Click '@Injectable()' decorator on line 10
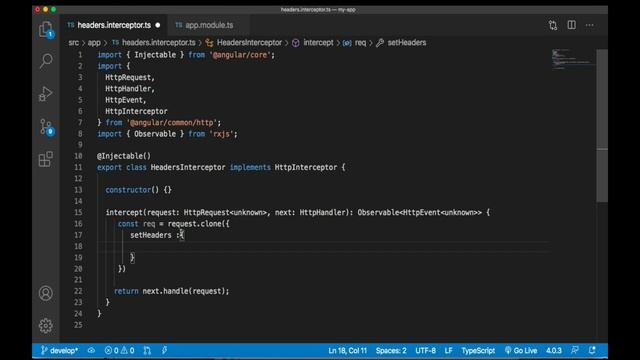Viewport: 640px width, 360px height. [124, 156]
